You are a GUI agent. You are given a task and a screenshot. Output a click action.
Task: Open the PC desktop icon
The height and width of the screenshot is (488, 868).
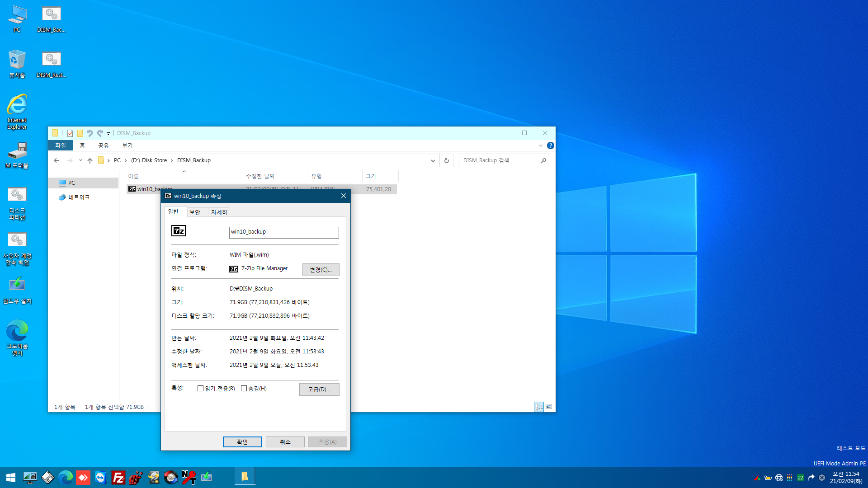17,18
